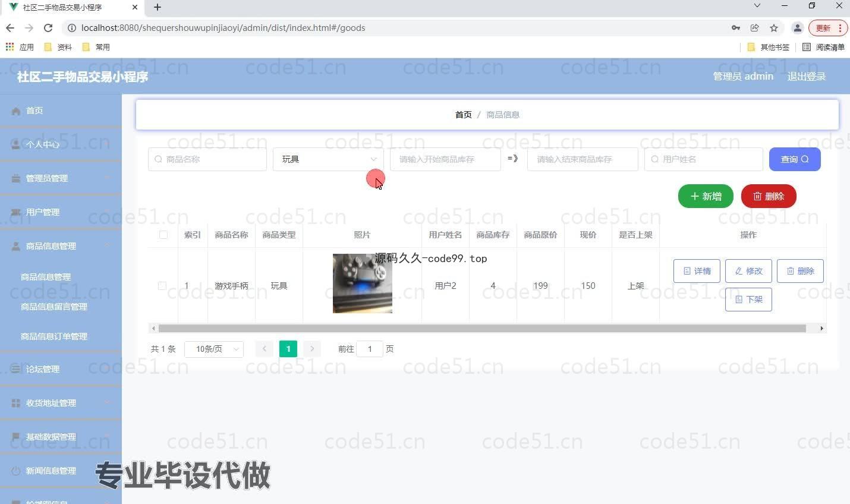Viewport: 850px width, 504px height.
Task: Click the power icon beside 新闻信息管理
Action: pos(16,471)
